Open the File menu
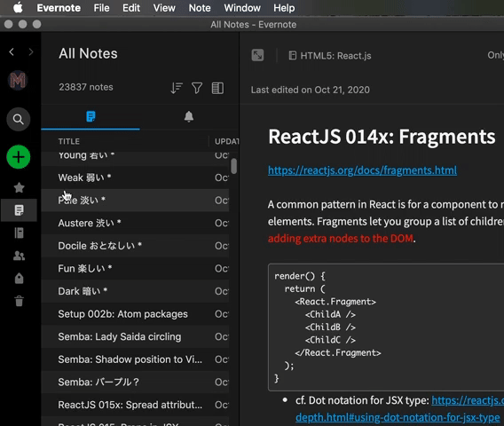This screenshot has width=504, height=426. coord(101,8)
